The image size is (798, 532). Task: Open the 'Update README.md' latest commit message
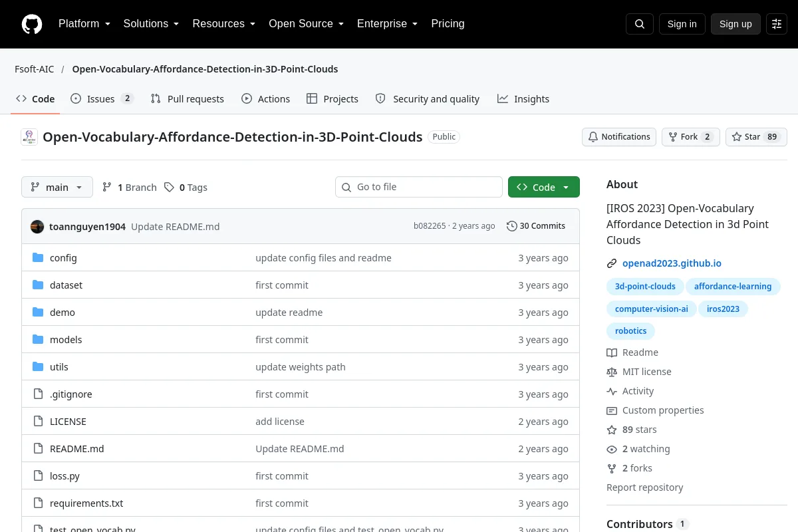pyautogui.click(x=176, y=227)
